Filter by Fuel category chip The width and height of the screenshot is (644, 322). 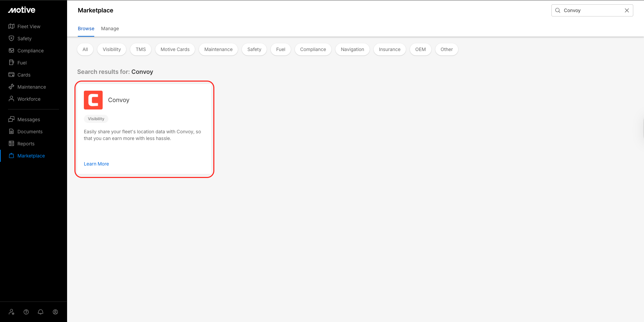pyautogui.click(x=281, y=49)
